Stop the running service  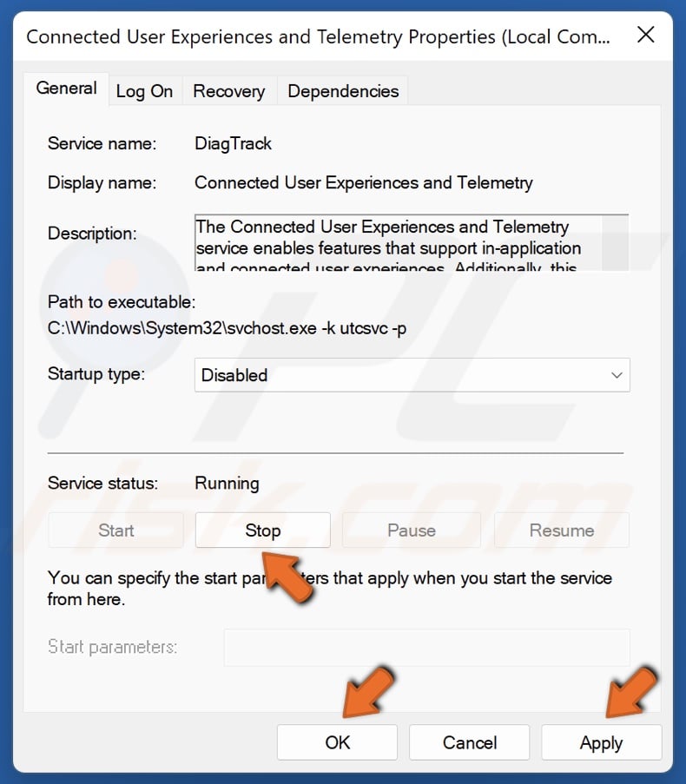(x=262, y=530)
